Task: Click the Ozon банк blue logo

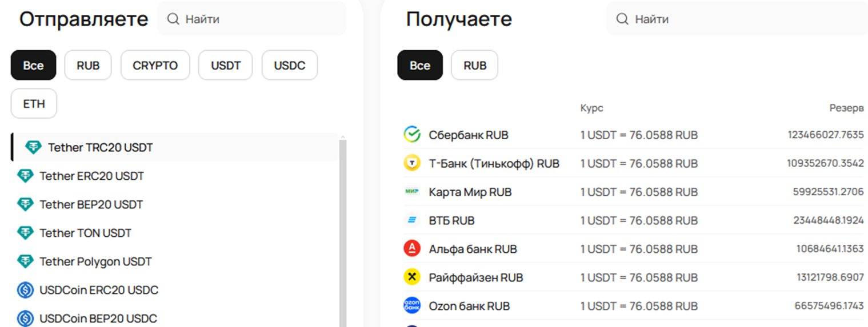Action: [x=412, y=306]
